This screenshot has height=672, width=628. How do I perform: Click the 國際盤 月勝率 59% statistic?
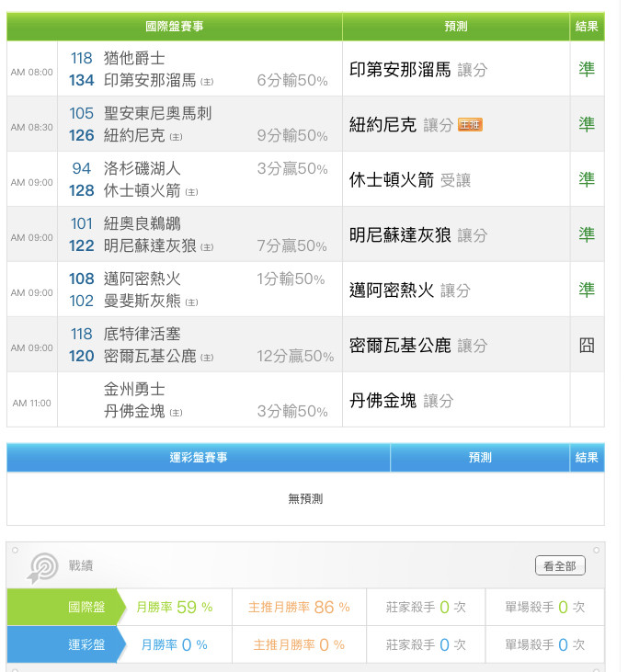tap(175, 607)
